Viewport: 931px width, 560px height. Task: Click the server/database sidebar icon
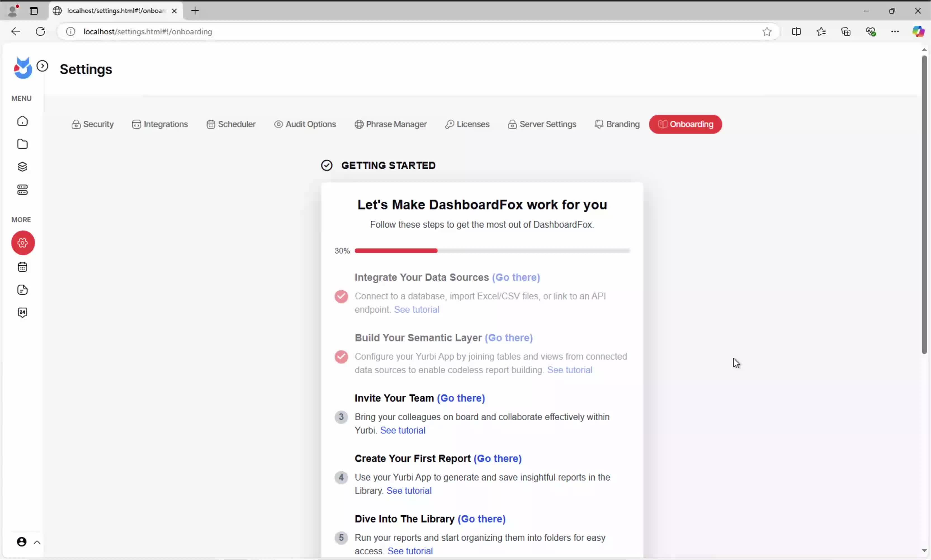[23, 190]
